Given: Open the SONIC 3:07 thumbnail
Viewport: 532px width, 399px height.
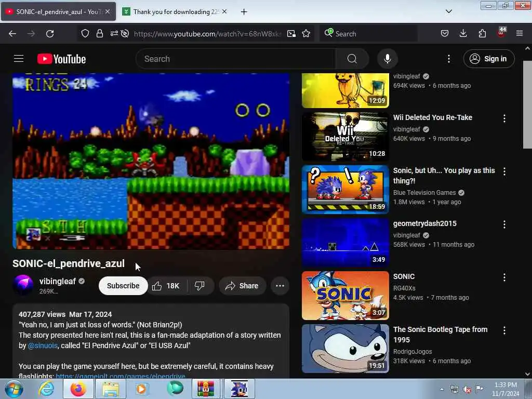Looking at the screenshot, I should coord(345,295).
